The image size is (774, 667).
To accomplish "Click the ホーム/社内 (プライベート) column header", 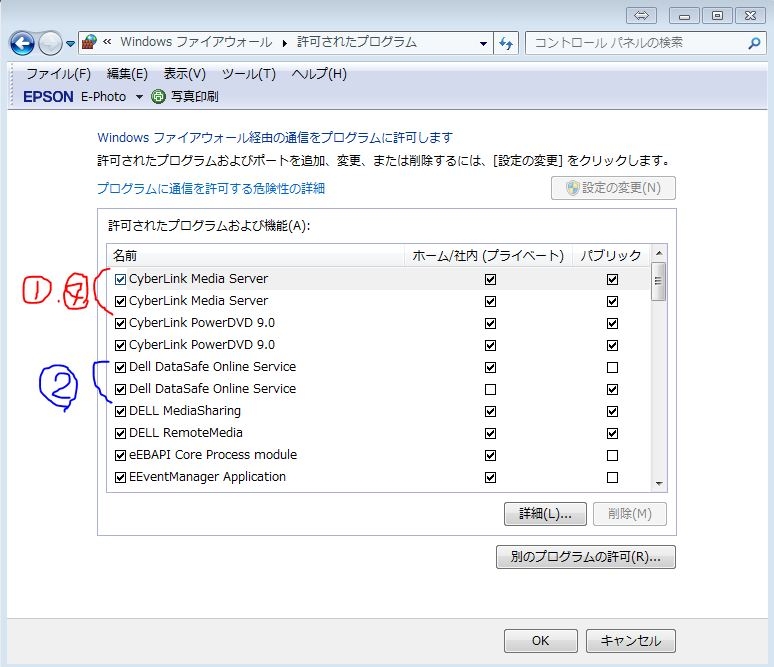I will [x=488, y=255].
